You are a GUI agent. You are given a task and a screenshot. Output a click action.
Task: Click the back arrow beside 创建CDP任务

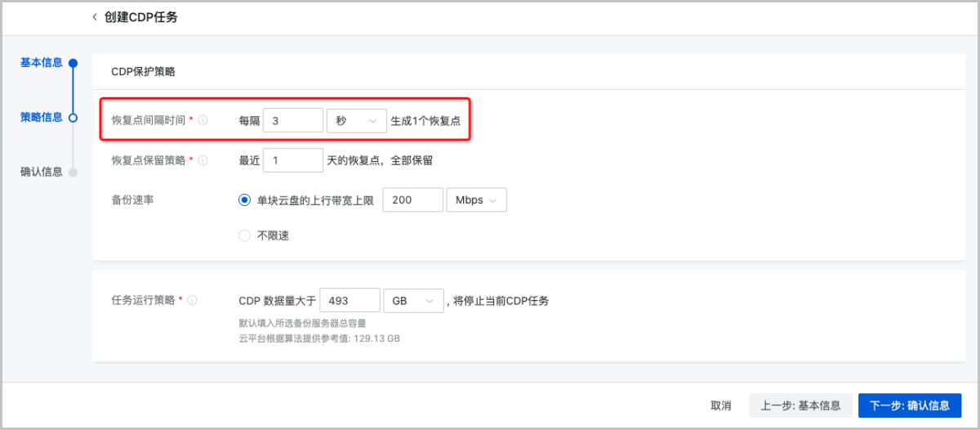pos(95,17)
